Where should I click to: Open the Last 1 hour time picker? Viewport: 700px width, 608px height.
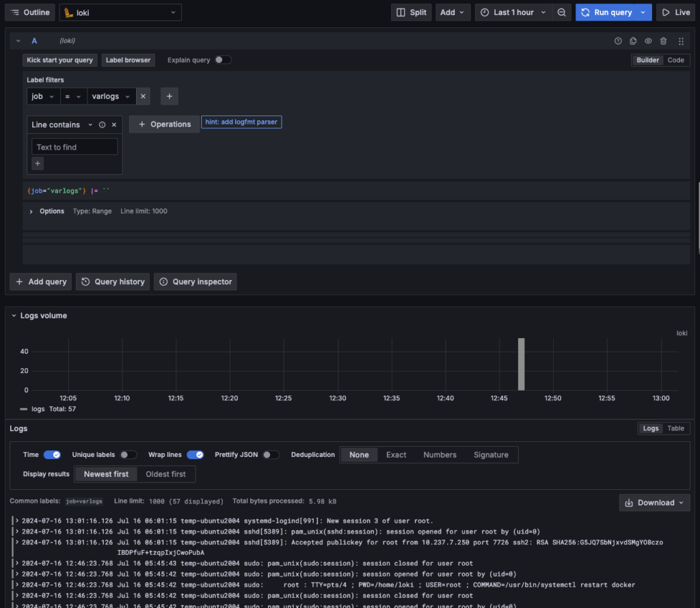514,12
